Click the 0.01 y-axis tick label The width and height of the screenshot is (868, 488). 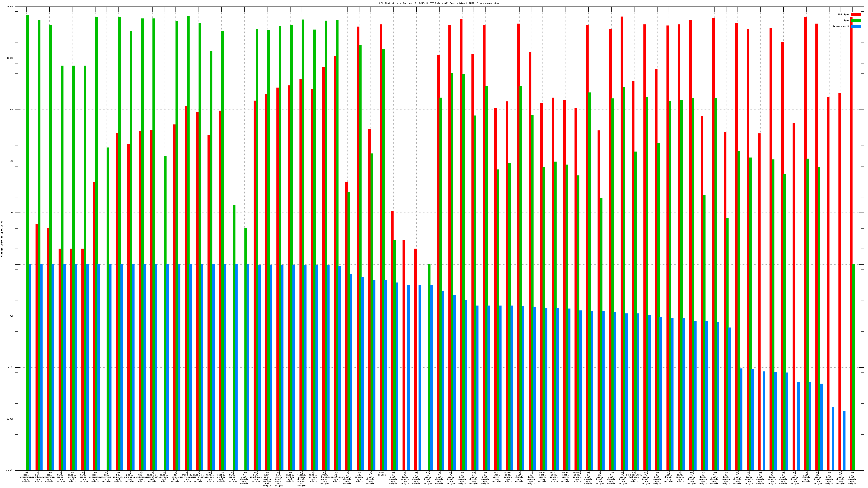click(11, 367)
